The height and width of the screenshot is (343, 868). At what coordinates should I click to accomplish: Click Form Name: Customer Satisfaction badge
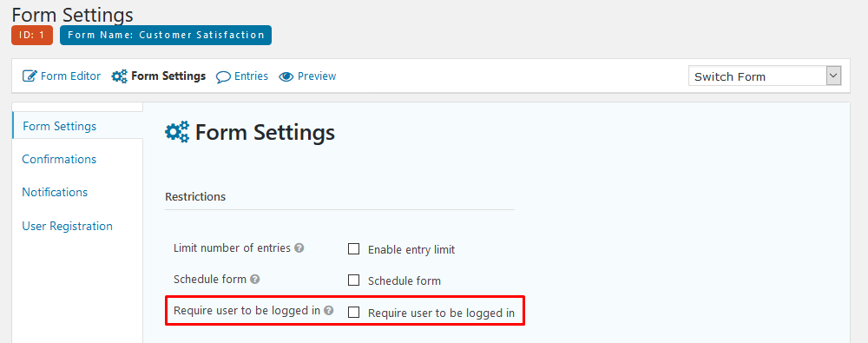166,35
